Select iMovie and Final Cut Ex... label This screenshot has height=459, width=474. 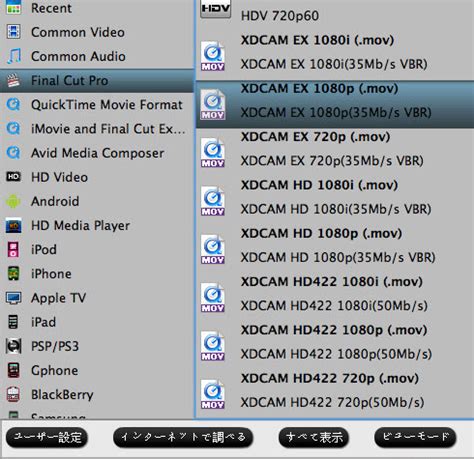[108, 129]
